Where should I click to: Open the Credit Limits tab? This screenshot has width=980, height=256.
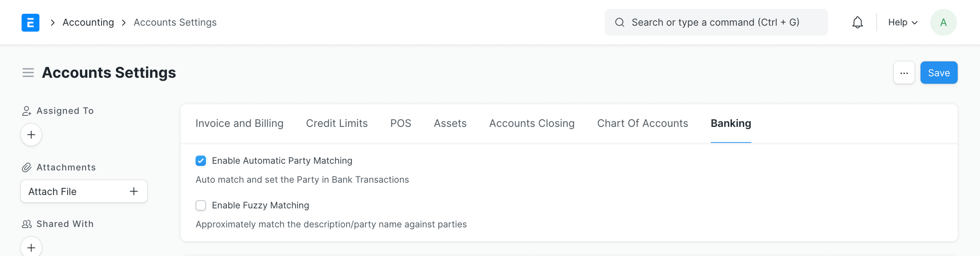pos(337,124)
